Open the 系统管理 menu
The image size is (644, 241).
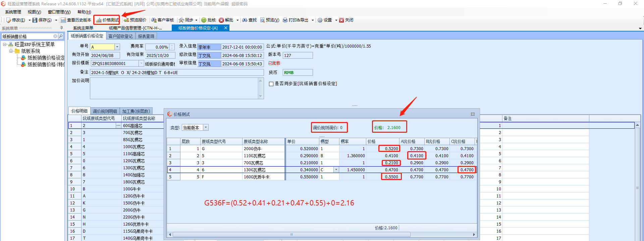[13, 12]
